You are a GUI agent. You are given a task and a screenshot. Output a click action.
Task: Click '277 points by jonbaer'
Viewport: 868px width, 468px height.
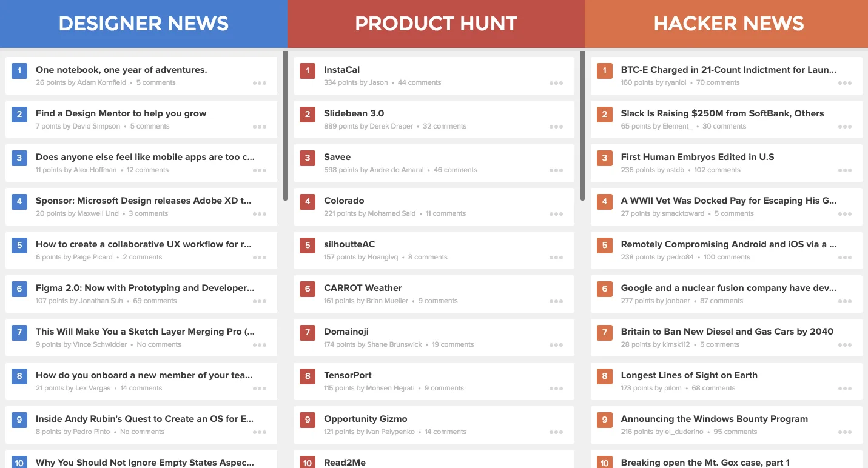(x=656, y=301)
